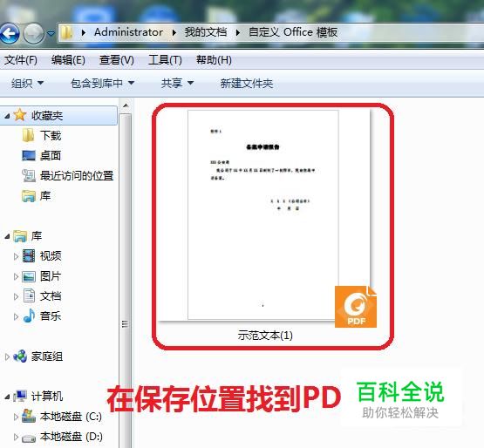Click the 下载 folder icon

pos(29,135)
